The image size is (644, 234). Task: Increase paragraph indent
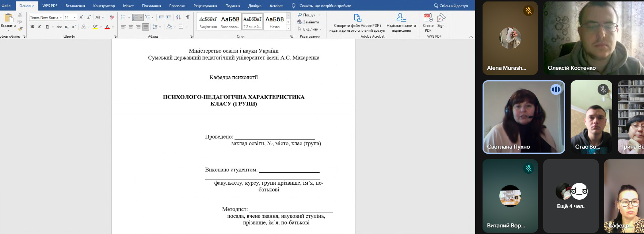[168, 17]
